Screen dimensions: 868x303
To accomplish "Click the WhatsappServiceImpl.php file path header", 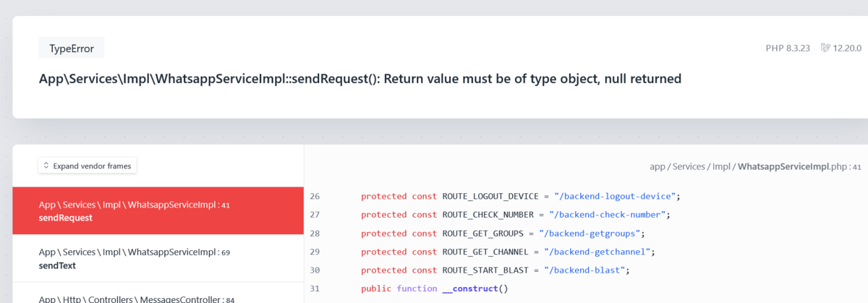I will 755,166.
